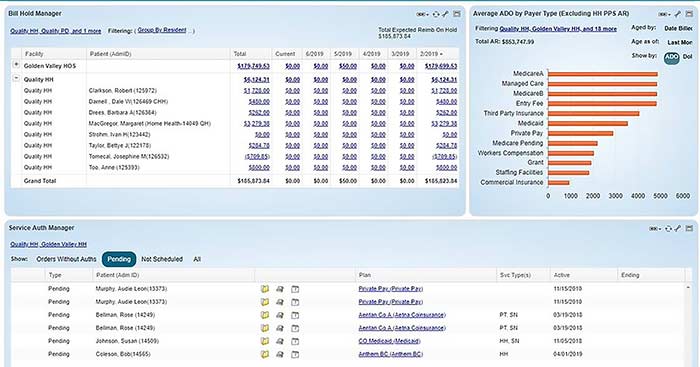Open Tomecal, Josephine total ($709.85)
The height and width of the screenshot is (367, 700).
pos(257,157)
